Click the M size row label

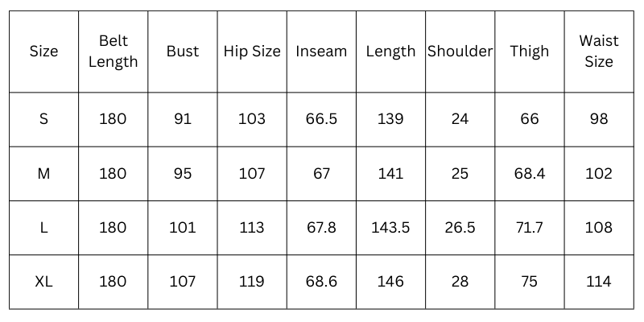coord(43,174)
